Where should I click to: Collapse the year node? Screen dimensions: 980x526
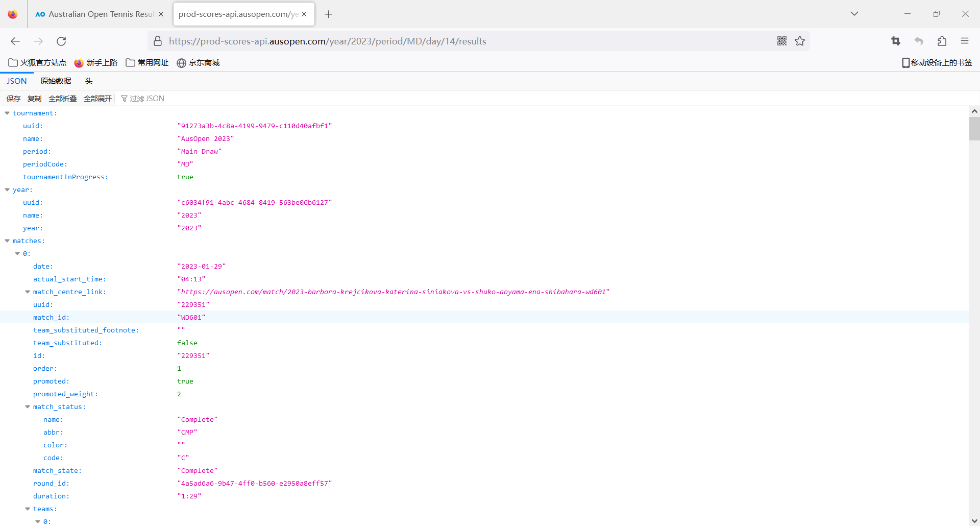tap(7, 190)
